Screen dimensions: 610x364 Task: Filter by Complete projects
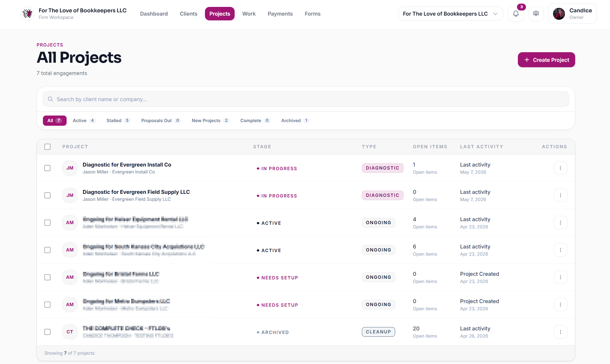[x=255, y=121]
